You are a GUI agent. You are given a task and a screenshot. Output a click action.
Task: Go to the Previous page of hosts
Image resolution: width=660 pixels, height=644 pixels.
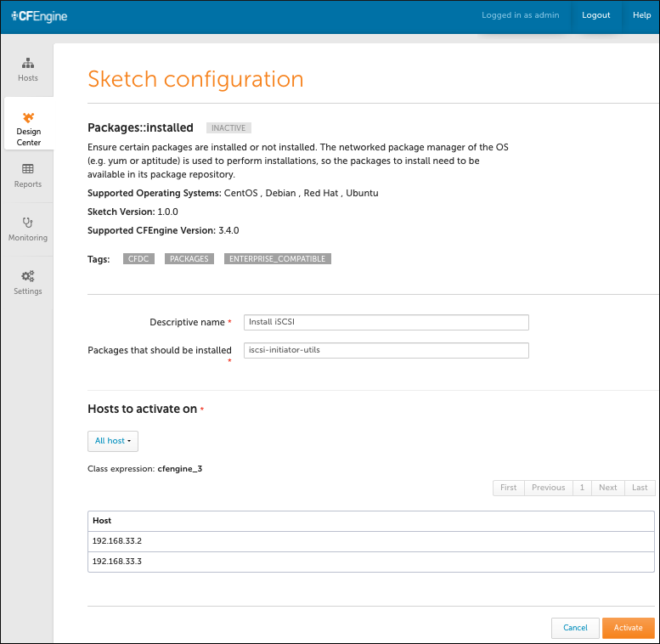[548, 488]
